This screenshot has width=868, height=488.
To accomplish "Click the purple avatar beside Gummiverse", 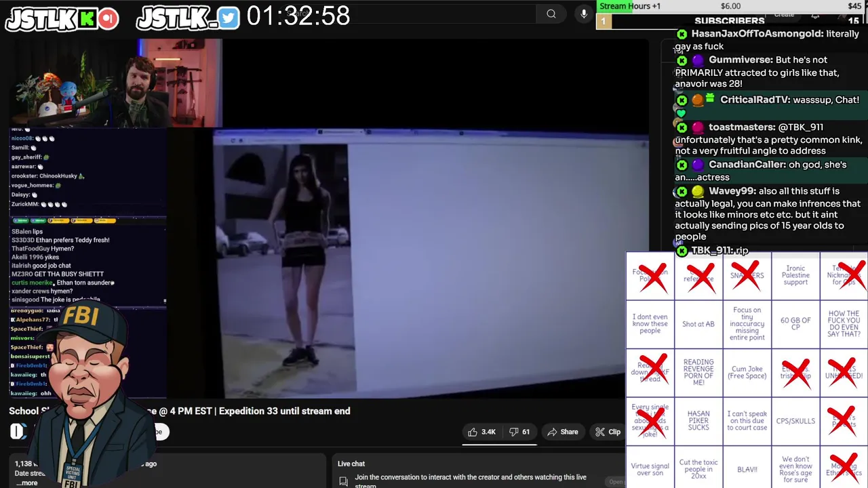I will coord(697,60).
